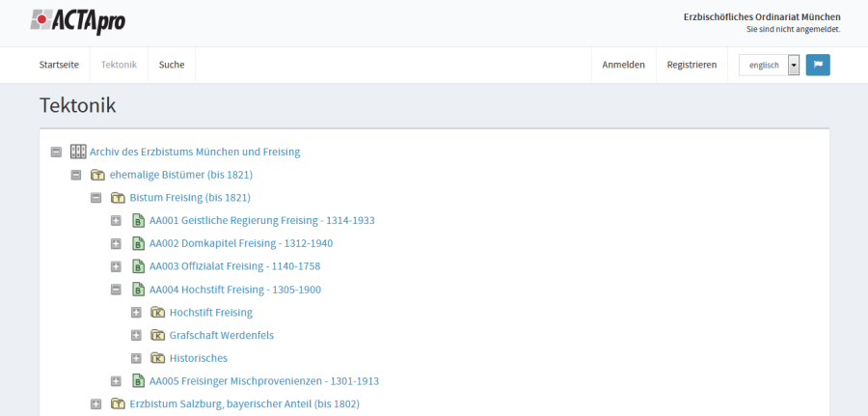Click the archive shelf icon beside Archiv des Erzbistums
Image resolution: width=868 pixels, height=416 pixels.
point(78,152)
